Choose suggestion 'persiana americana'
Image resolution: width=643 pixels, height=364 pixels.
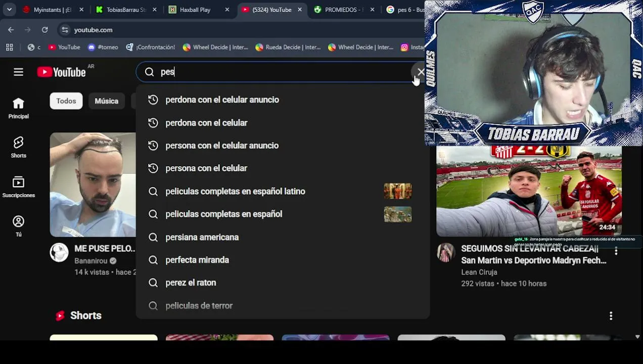[283, 237]
